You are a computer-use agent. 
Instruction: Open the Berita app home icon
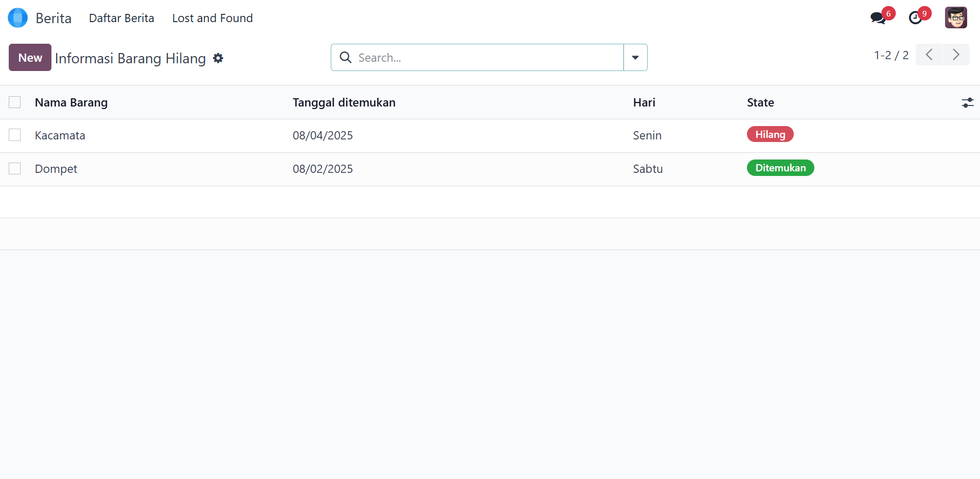pos(18,18)
